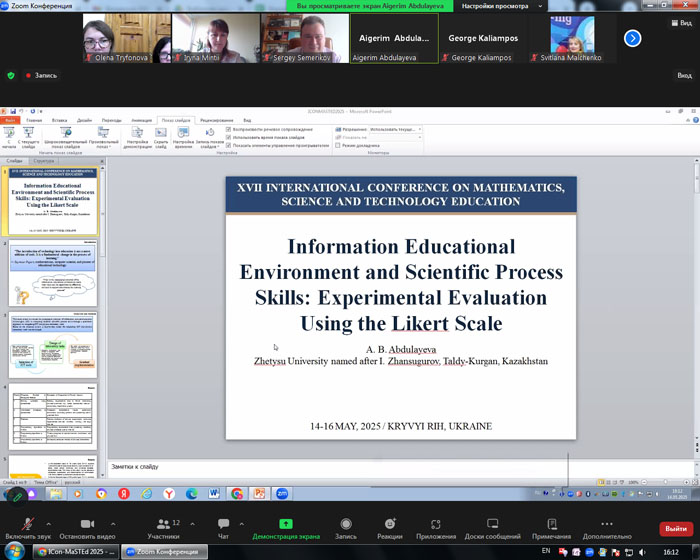Toggle 'Воспроизвести речевое сопровождение' checkbox

point(229,129)
